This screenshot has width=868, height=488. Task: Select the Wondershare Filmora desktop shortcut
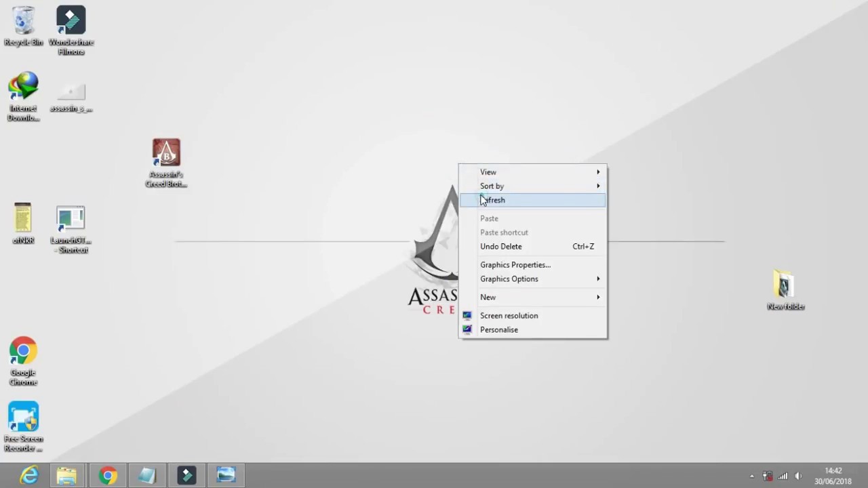click(71, 30)
